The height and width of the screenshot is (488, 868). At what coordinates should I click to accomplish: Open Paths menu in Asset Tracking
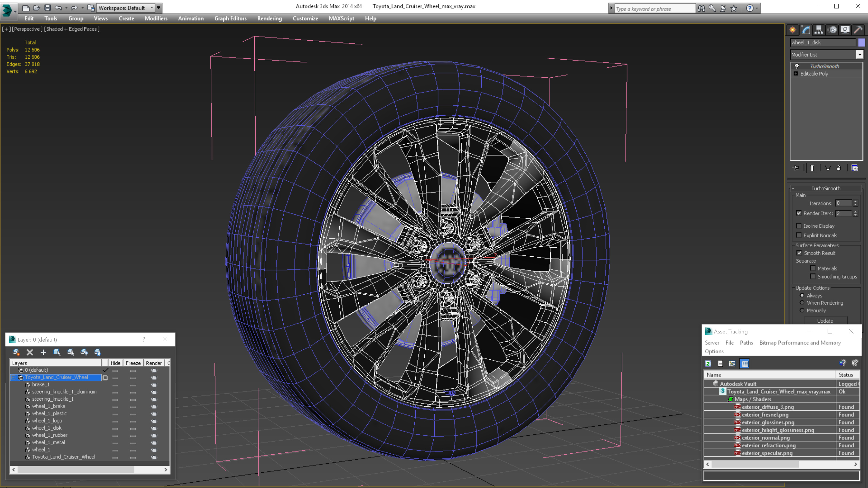pos(746,343)
